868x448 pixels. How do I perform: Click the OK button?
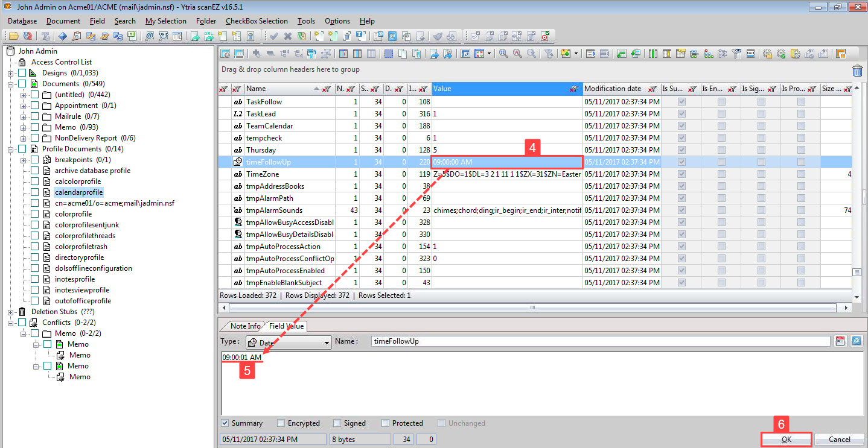[x=786, y=440]
